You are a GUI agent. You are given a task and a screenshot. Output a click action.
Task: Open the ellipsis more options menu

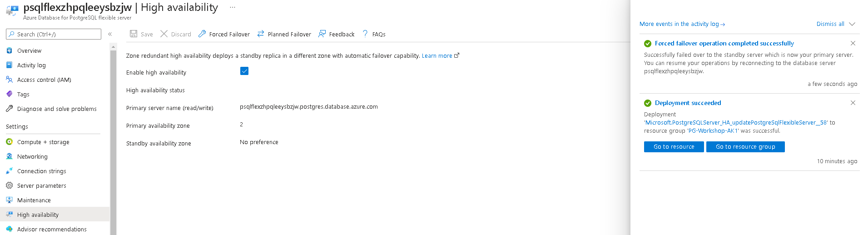[x=233, y=7]
